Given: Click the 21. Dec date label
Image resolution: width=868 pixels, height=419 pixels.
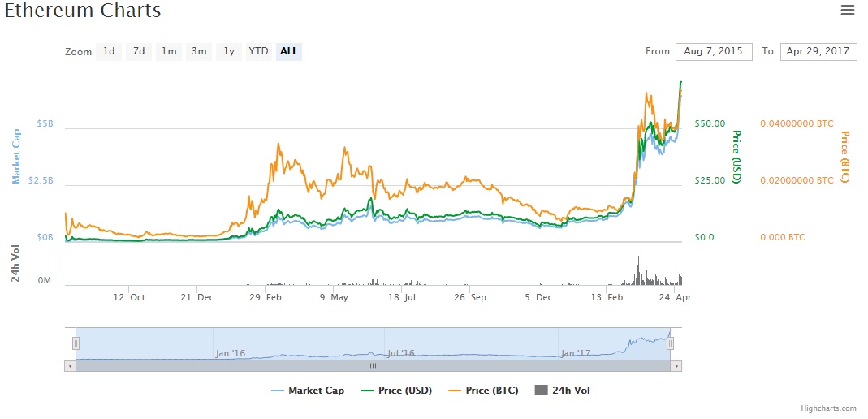Looking at the screenshot, I should click(x=197, y=297).
